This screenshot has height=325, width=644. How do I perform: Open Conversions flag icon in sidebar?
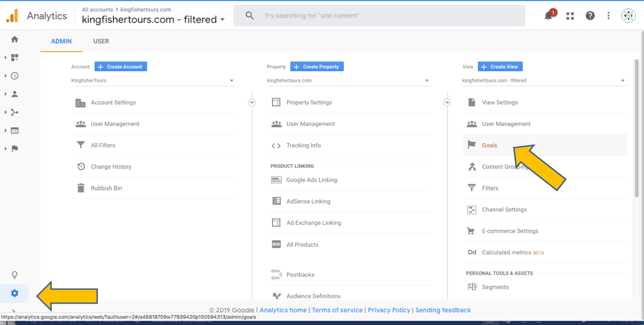click(x=15, y=149)
